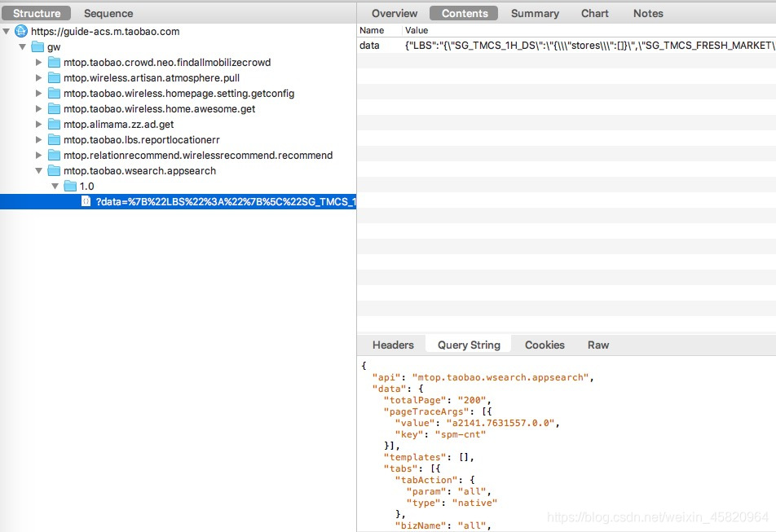This screenshot has height=532, width=776.
Task: Click the 1.0 folder icon
Action: pos(70,187)
